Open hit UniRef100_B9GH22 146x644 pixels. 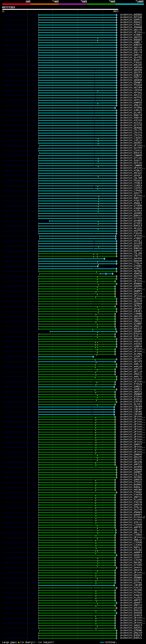coord(131,22)
